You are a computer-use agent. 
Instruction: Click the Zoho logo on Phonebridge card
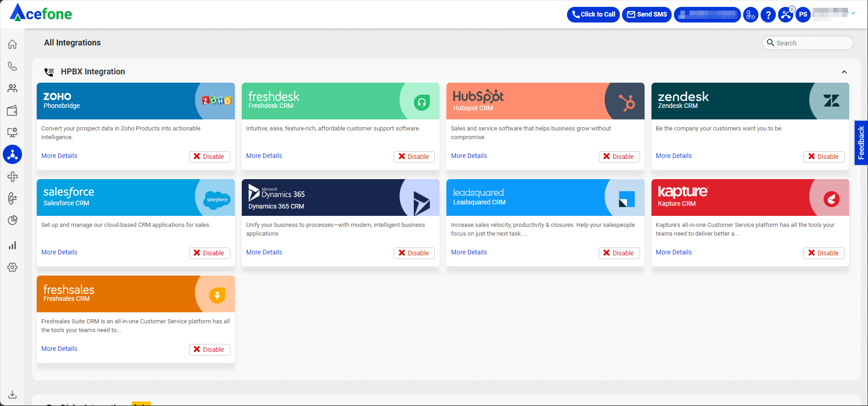click(217, 101)
